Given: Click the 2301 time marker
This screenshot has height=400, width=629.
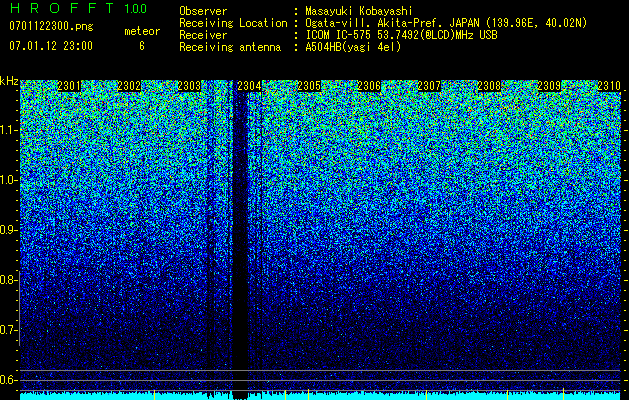Looking at the screenshot, I should [69, 86].
